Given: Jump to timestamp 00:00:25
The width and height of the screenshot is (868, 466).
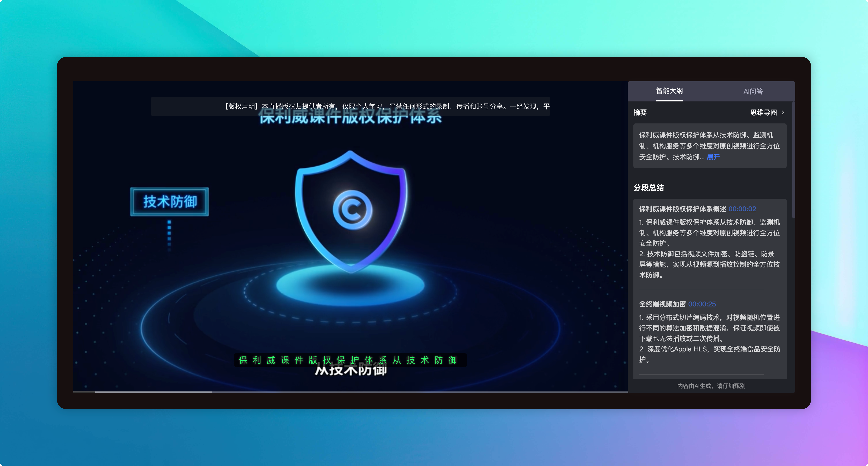Looking at the screenshot, I should (x=702, y=304).
